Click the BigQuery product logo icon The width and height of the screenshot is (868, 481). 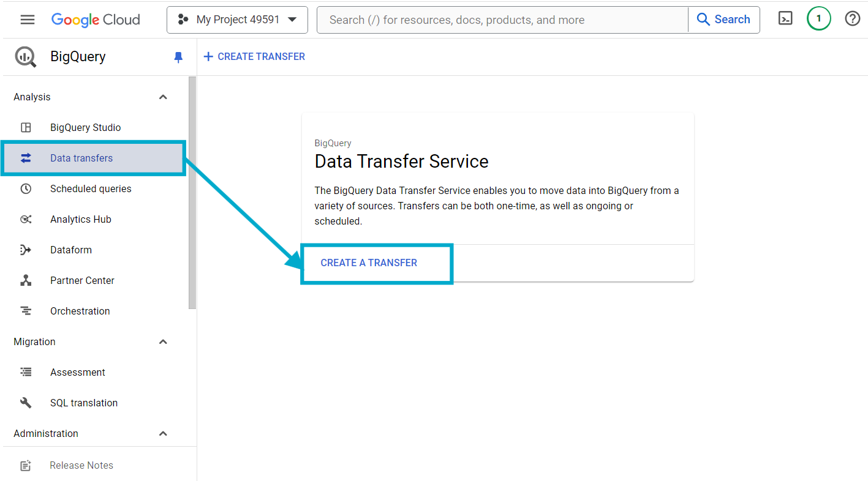click(x=26, y=57)
